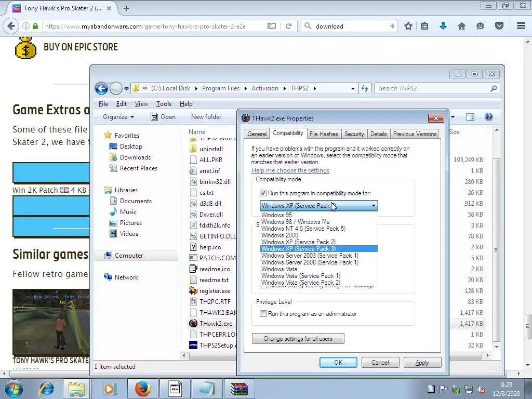Open Windows Start orb

pyautogui.click(x=14, y=389)
